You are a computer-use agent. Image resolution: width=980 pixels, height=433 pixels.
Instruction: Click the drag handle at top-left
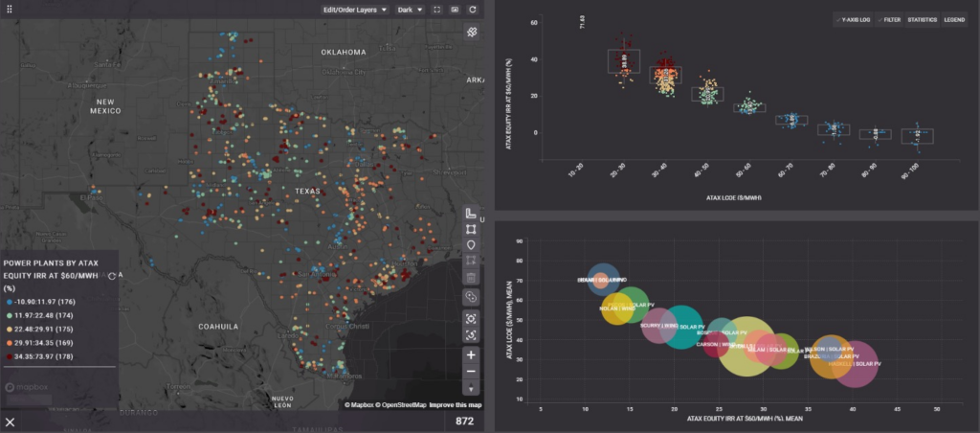pyautogui.click(x=11, y=10)
